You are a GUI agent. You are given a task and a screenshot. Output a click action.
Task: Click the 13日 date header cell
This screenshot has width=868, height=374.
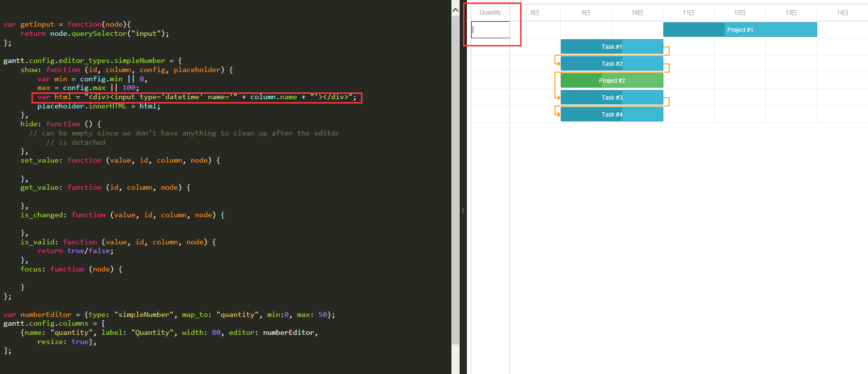(x=791, y=13)
